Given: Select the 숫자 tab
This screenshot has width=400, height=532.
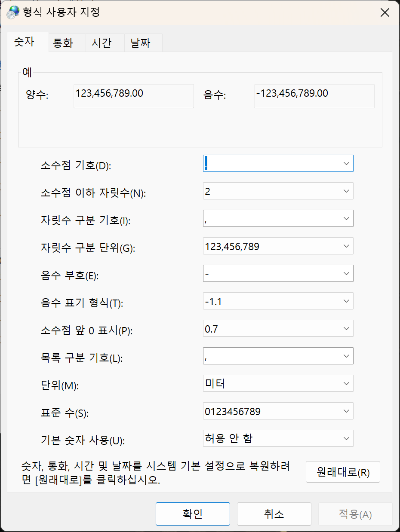Looking at the screenshot, I should click(x=25, y=42).
